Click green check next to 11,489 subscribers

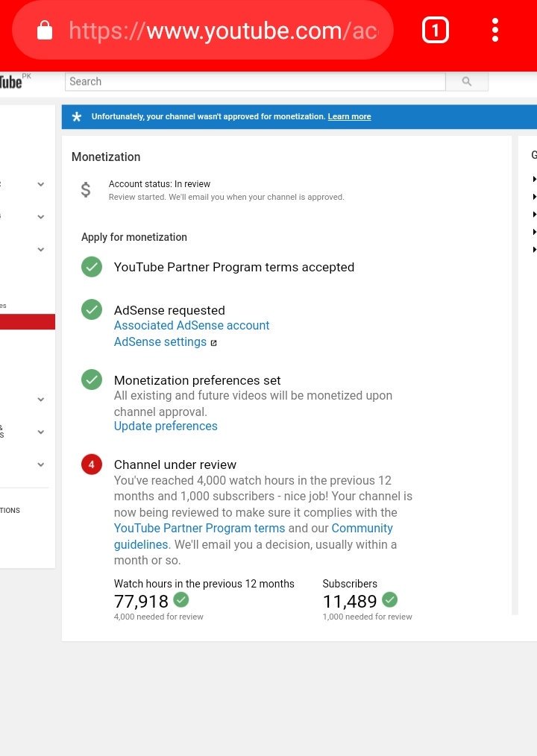(x=390, y=599)
